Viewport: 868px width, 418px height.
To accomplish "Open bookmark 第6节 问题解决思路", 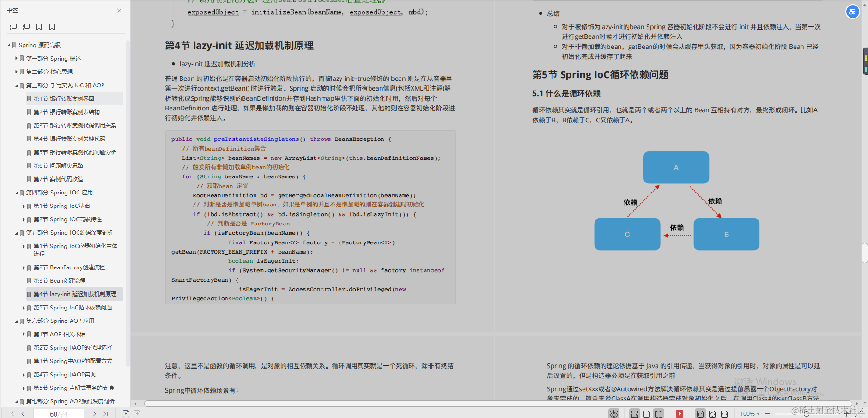I will [58, 166].
